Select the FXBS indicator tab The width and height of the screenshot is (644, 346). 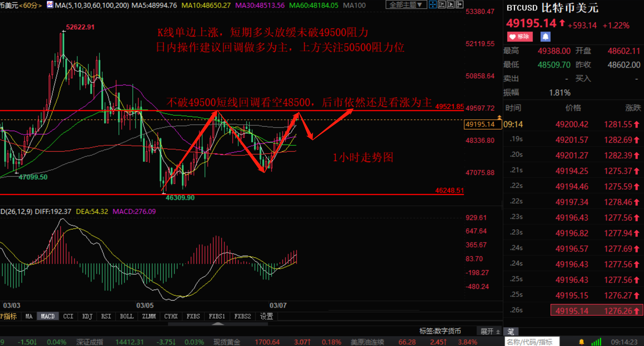(193, 316)
